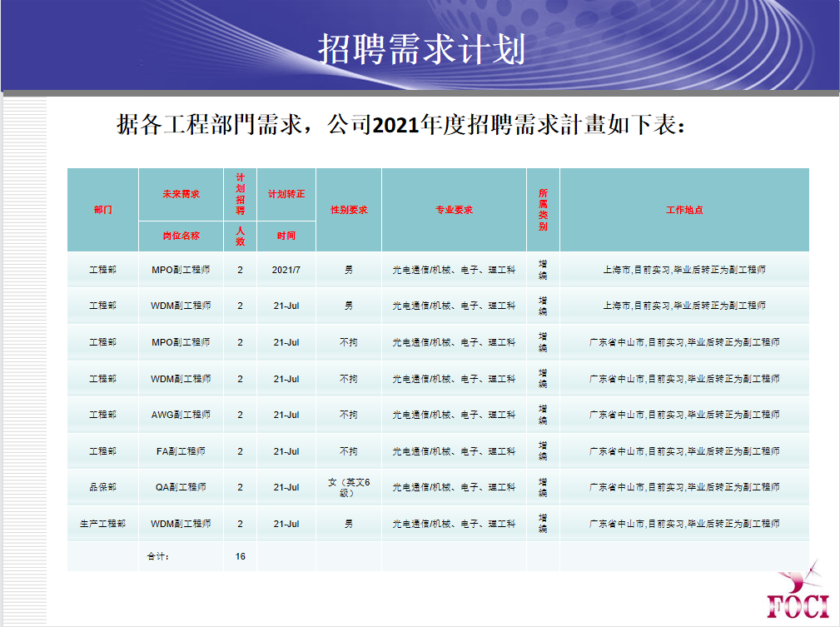Click the 计划转正 header cell
840x627 pixels.
coord(286,194)
